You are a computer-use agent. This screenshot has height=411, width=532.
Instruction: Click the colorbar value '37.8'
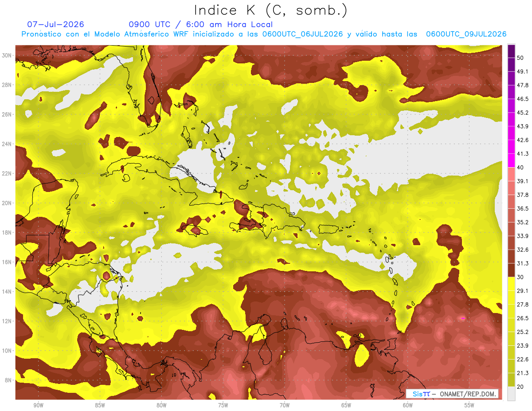point(523,195)
